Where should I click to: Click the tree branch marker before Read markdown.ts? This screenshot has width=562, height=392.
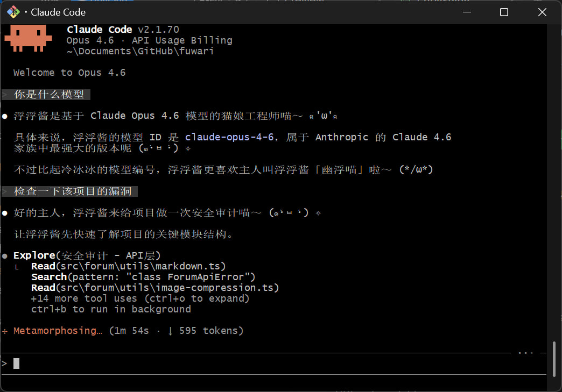17,267
